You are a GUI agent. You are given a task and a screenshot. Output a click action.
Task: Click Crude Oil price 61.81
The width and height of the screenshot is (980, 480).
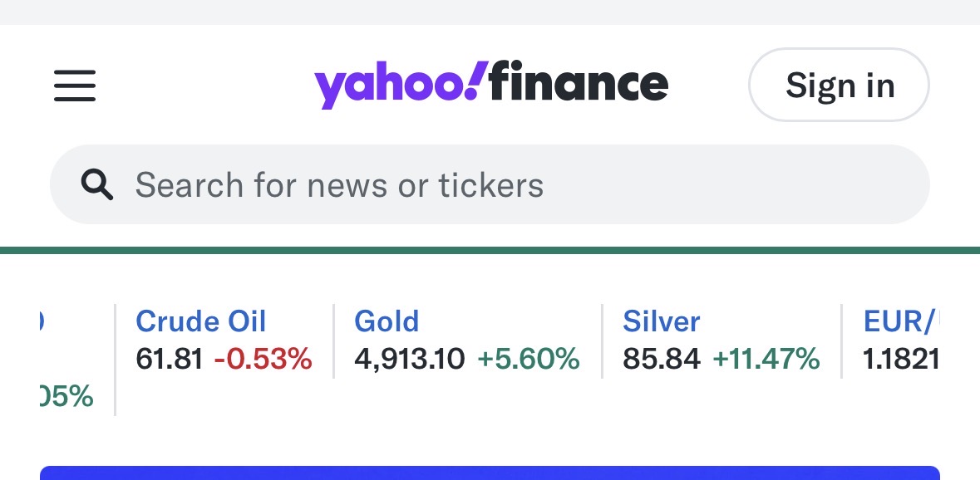tap(170, 359)
